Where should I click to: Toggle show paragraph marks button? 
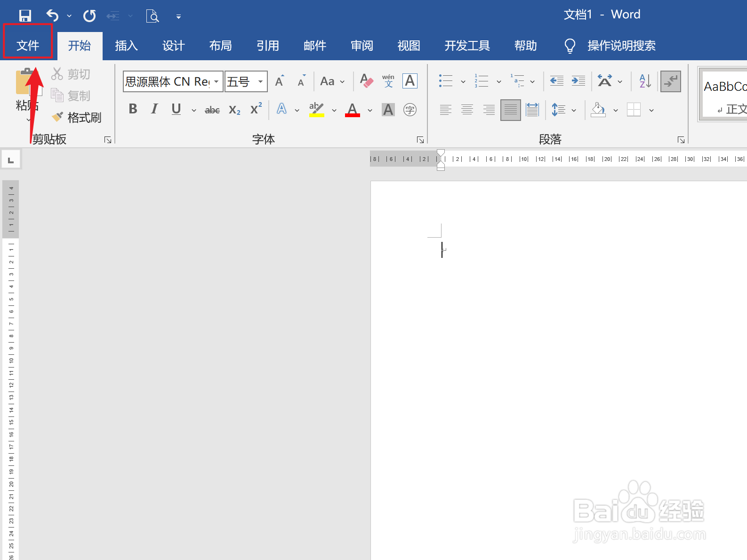coord(671,81)
